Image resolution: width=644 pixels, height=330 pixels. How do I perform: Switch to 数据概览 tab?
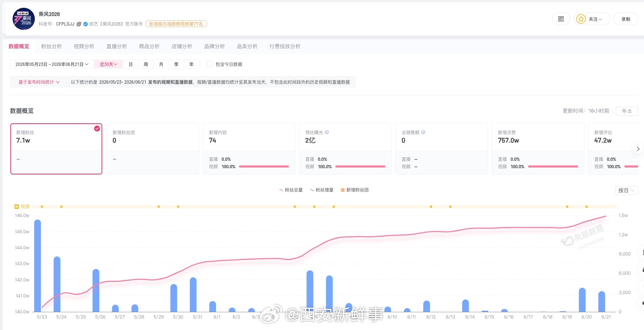pyautogui.click(x=19, y=46)
